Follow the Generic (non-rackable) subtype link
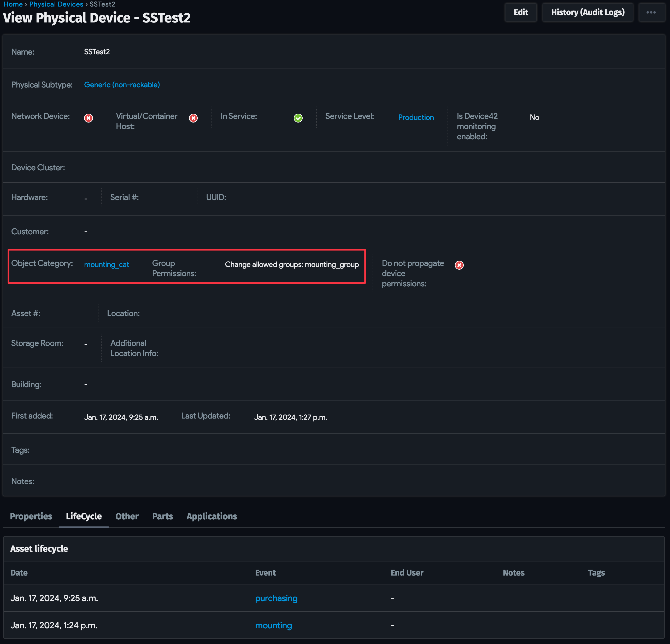Image resolution: width=670 pixels, height=644 pixels. 122,84
